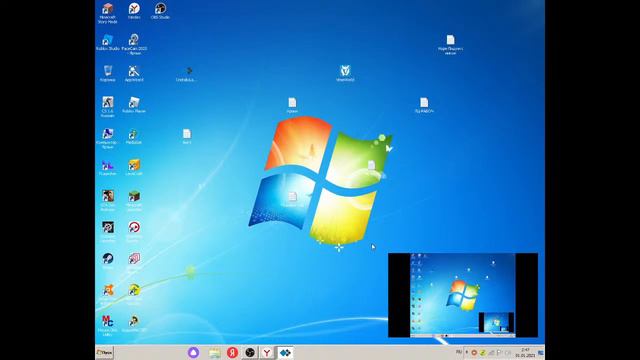Select the orange cube shortcut beside TLauncher
640x360 pixels.
pyautogui.click(x=134, y=167)
